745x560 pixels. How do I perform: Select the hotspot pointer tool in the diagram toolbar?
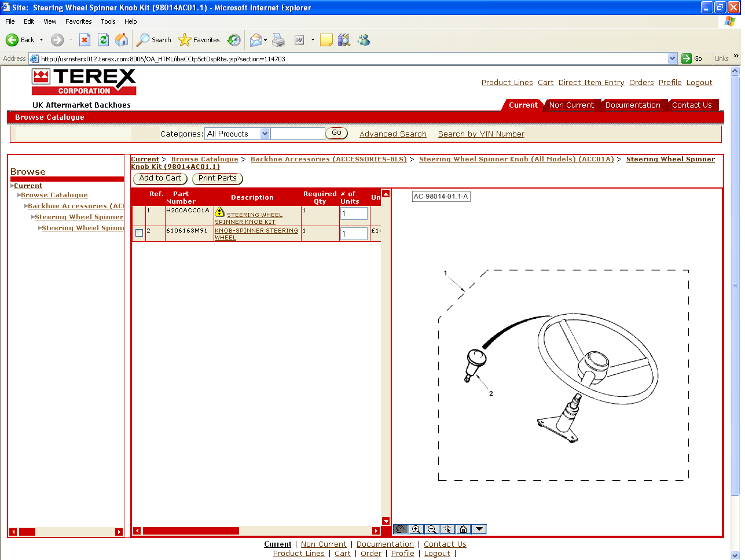447,529
